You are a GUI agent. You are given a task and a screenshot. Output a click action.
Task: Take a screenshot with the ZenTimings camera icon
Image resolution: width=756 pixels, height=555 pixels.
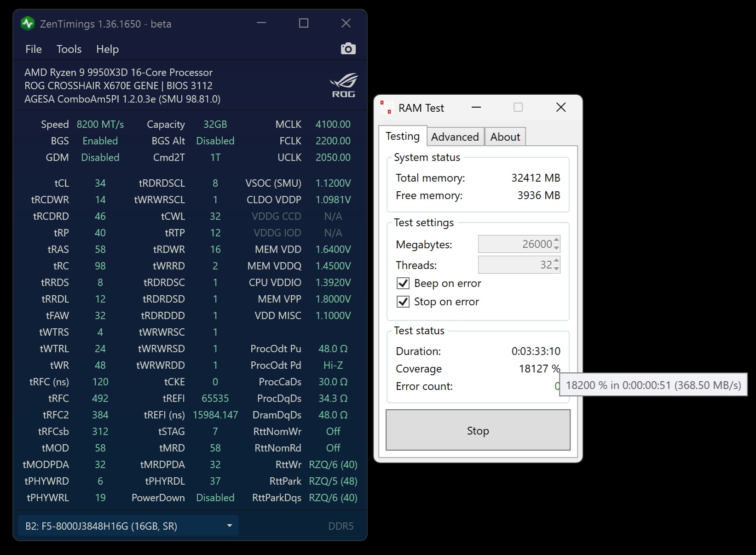point(348,49)
